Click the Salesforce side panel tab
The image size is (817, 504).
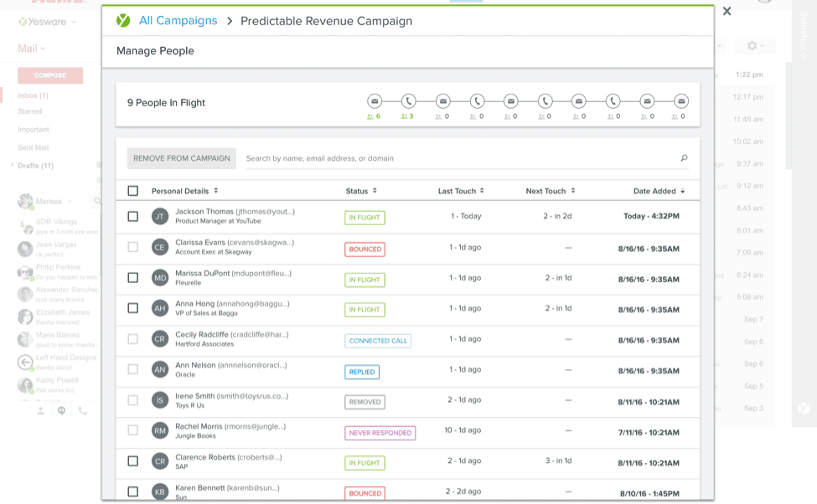pos(803,33)
